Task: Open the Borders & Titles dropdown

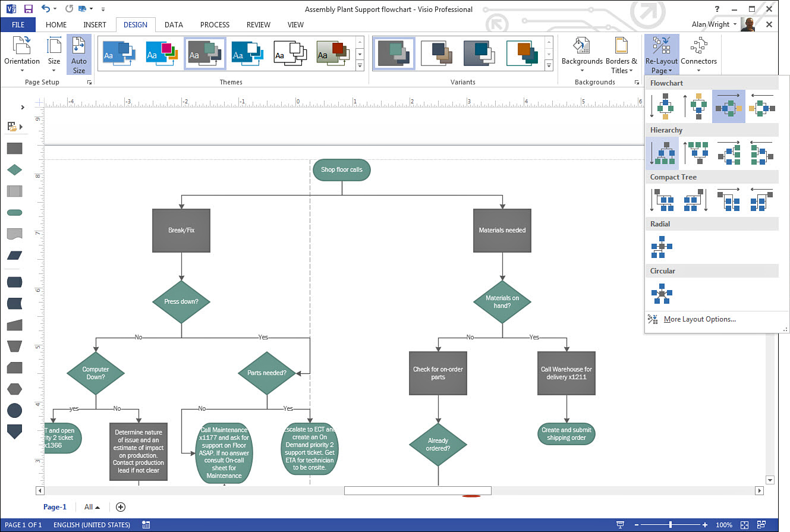Action: click(621, 55)
